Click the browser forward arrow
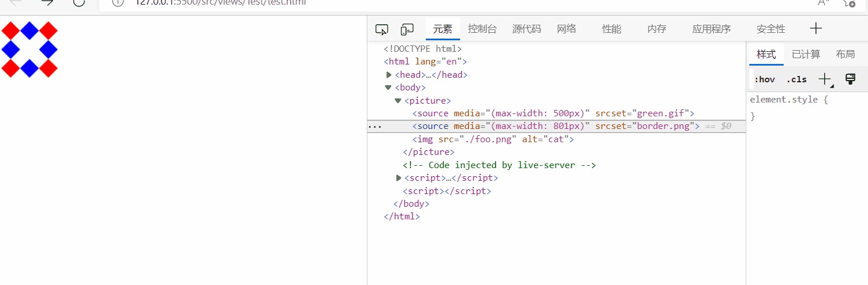This screenshot has height=285, width=868. (x=47, y=2)
